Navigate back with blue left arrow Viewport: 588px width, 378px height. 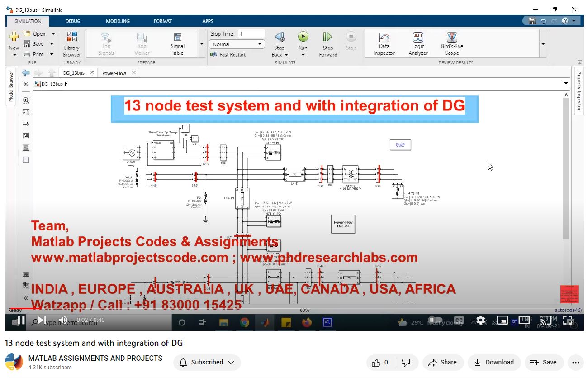click(x=25, y=72)
